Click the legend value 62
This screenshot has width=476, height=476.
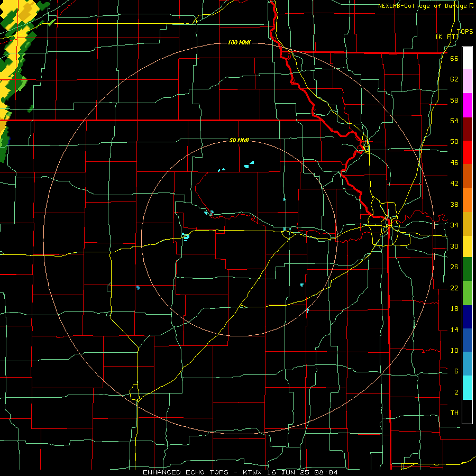click(454, 79)
